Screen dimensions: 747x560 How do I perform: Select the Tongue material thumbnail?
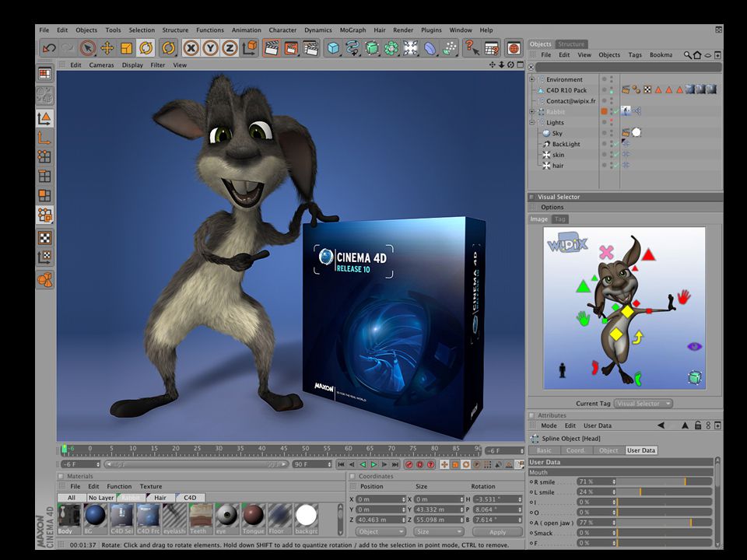[253, 519]
